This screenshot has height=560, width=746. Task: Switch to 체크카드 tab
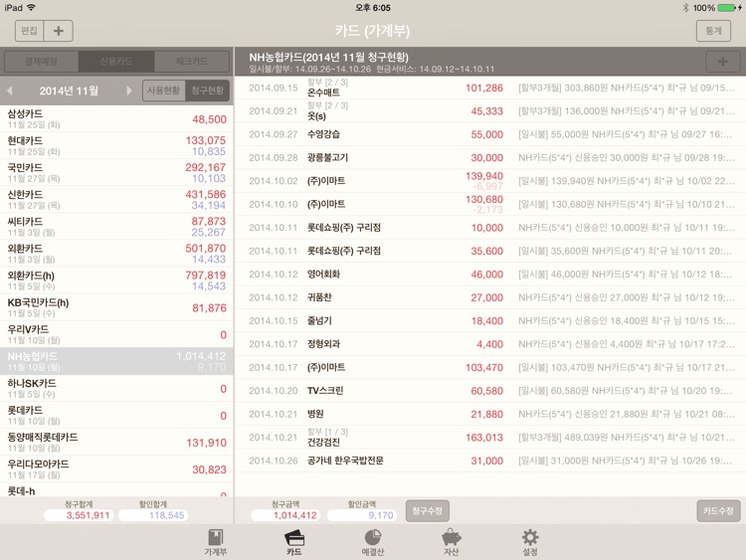click(191, 62)
